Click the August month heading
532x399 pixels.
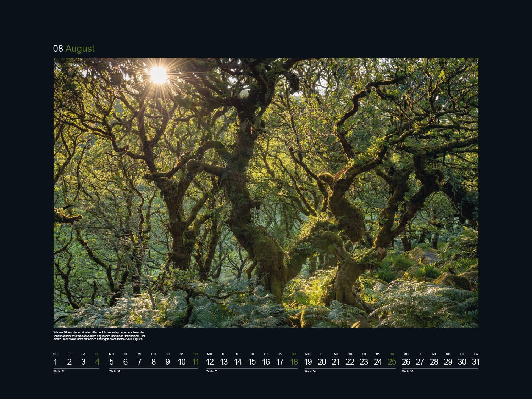(x=80, y=49)
